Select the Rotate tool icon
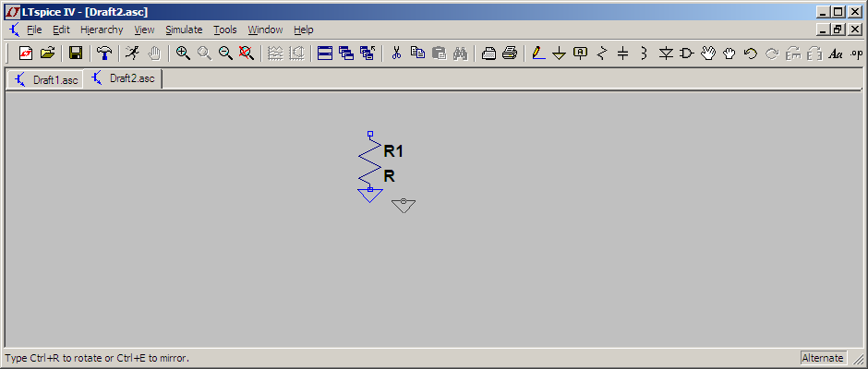Viewport: 868px width, 369px height. coord(793,54)
